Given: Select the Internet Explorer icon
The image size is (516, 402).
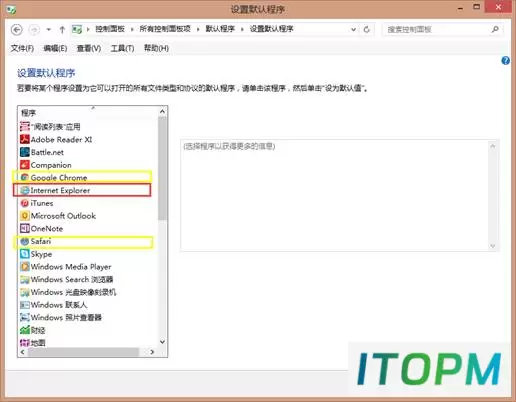Looking at the screenshot, I should point(25,190).
